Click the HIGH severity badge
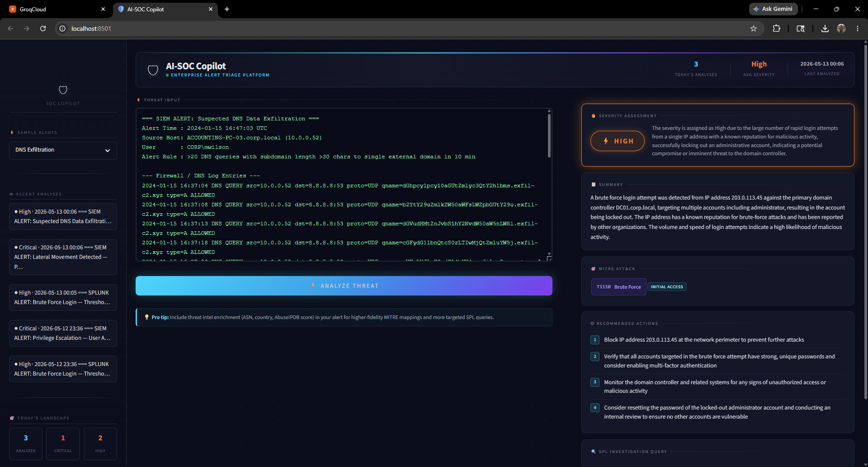This screenshot has height=467, width=868. 618,141
